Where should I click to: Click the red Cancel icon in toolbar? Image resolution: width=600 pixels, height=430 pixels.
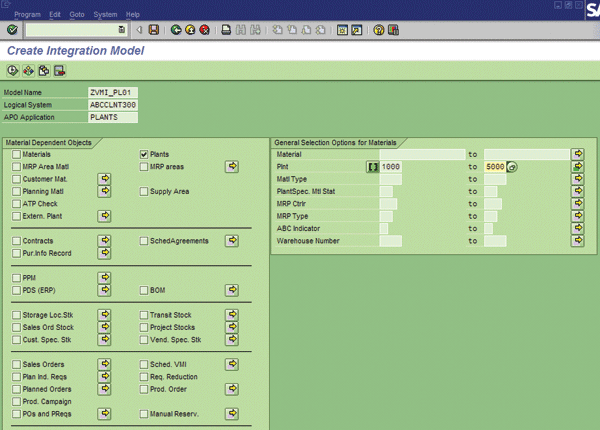(203, 30)
